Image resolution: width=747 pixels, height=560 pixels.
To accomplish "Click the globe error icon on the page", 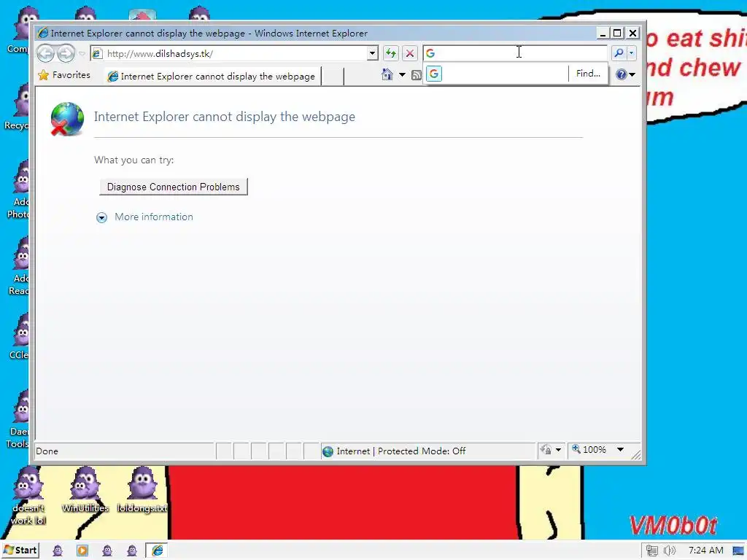I will coord(67,119).
